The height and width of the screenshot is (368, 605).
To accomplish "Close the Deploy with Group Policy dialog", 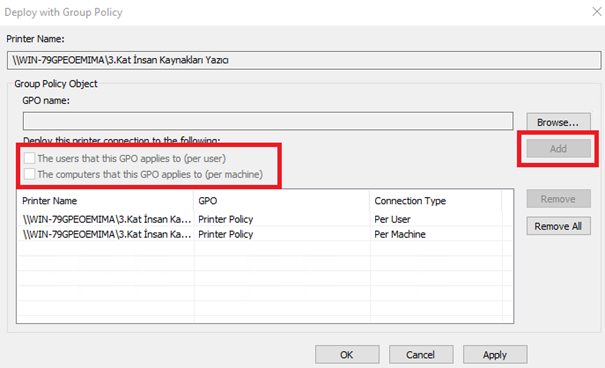I will pyautogui.click(x=597, y=12).
